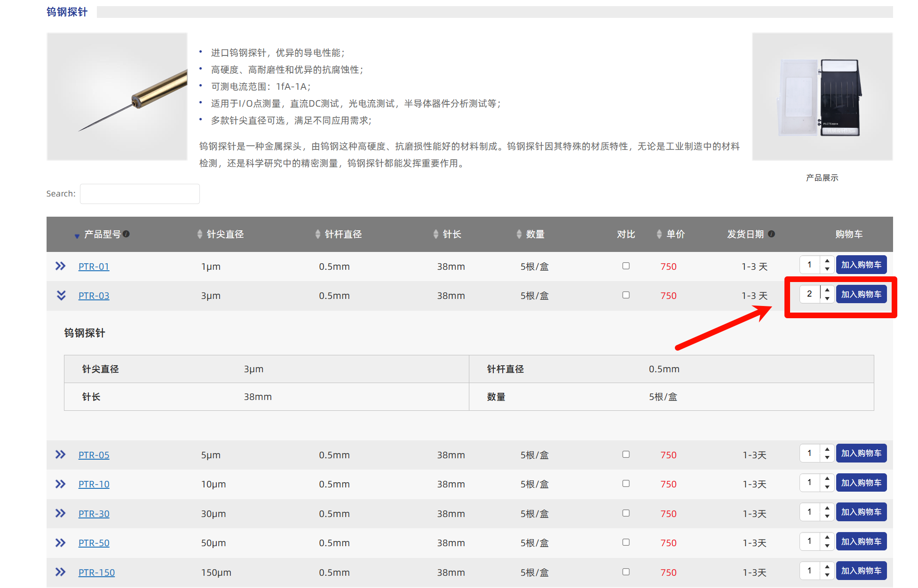
Task: Enable compare checkbox for PTR-150
Action: tap(626, 572)
